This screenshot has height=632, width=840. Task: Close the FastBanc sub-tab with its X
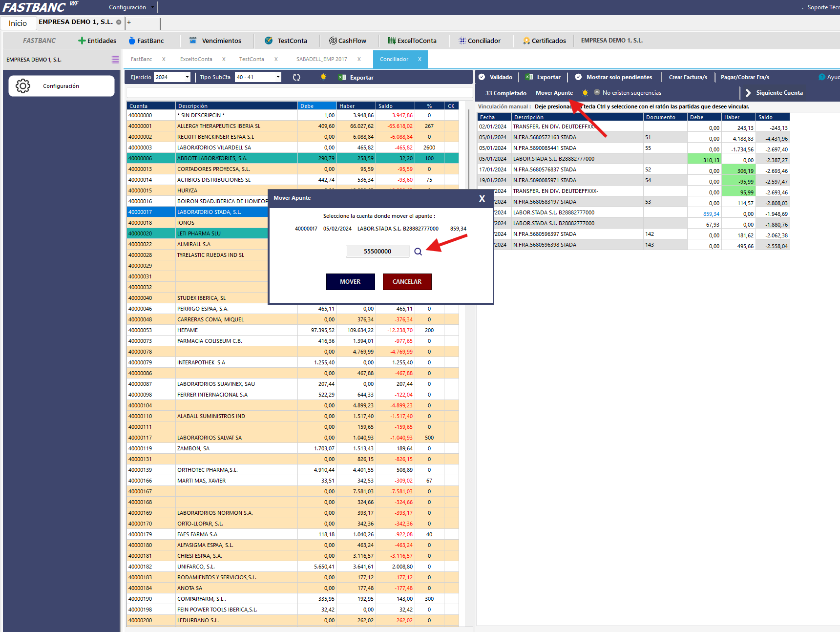pyautogui.click(x=164, y=59)
